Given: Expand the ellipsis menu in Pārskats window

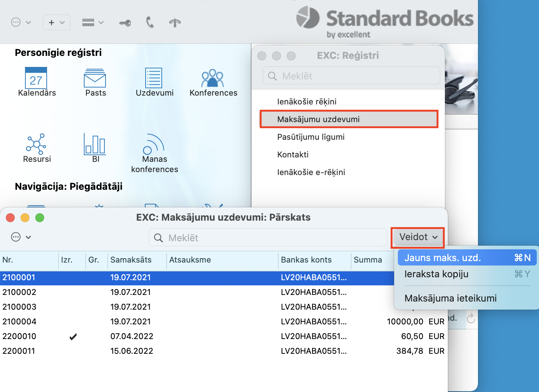Looking at the screenshot, I should click(x=21, y=237).
